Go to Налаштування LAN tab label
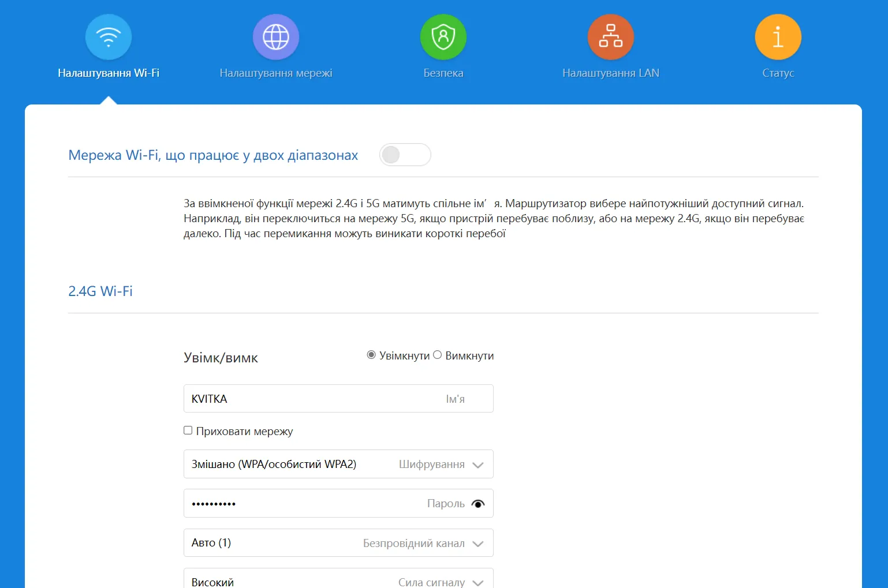 (x=611, y=73)
